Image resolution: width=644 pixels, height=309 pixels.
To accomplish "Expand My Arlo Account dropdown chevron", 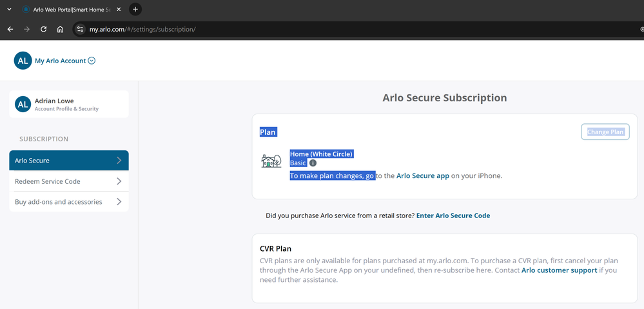I will (92, 61).
